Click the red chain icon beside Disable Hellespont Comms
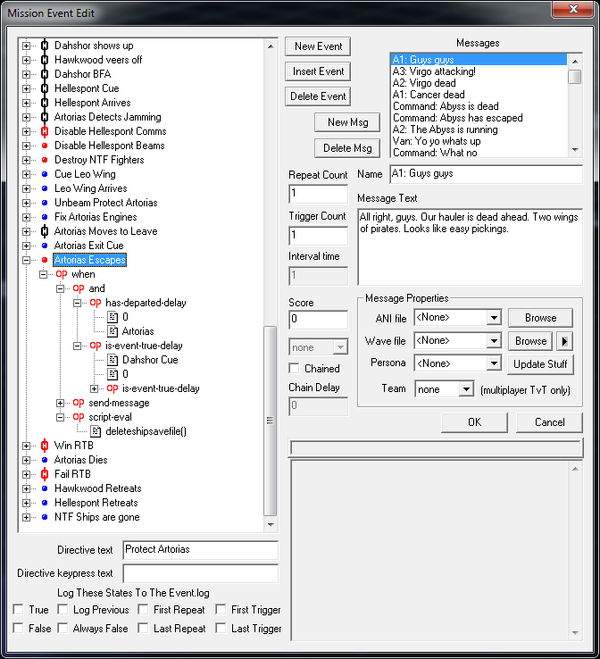Image resolution: width=600 pixels, height=659 pixels. point(43,131)
